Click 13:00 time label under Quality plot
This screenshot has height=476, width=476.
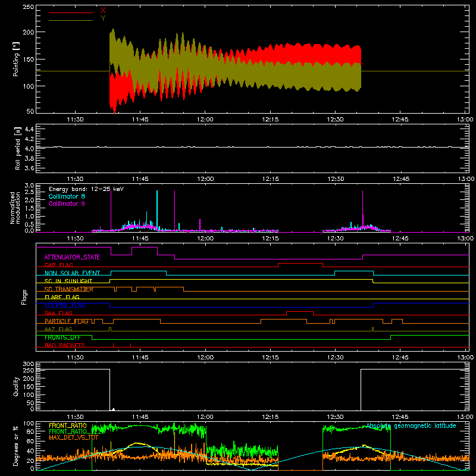click(x=465, y=417)
